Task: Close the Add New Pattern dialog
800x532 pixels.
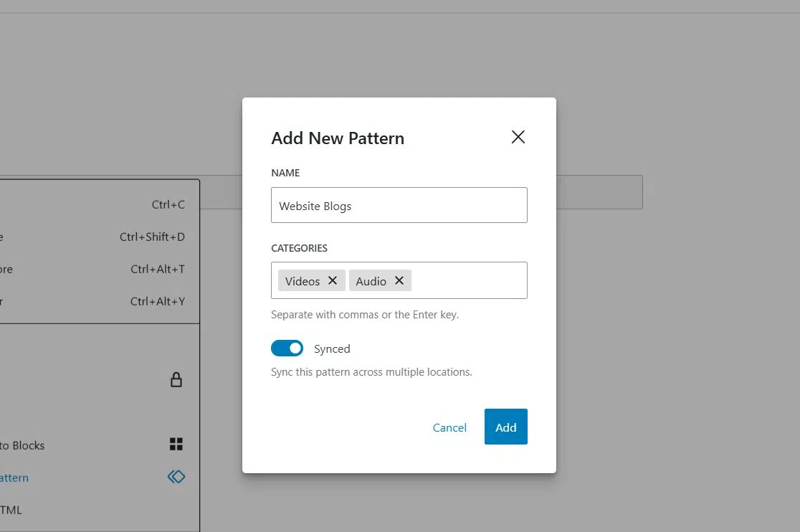Action: tap(518, 136)
